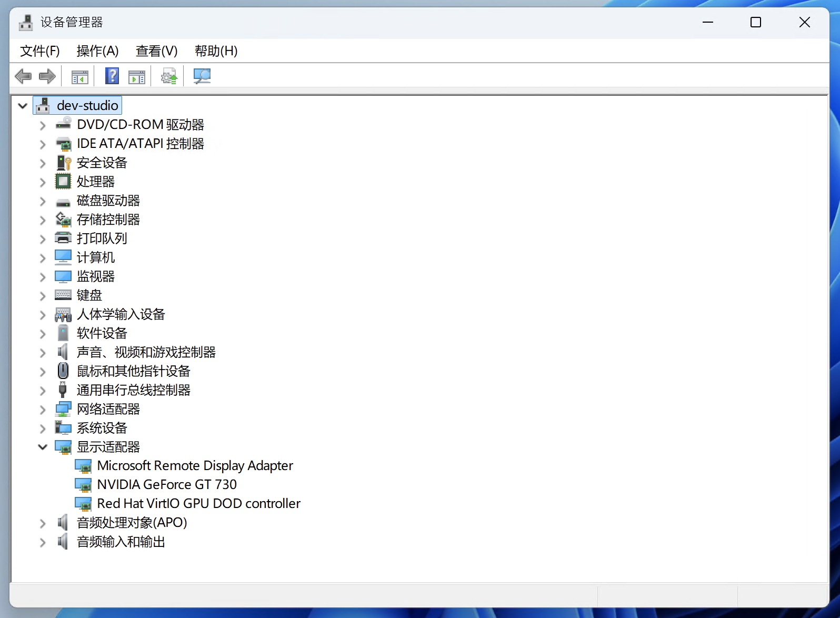The width and height of the screenshot is (840, 618).
Task: Click the Forward arrow toolbar icon
Action: [x=47, y=76]
